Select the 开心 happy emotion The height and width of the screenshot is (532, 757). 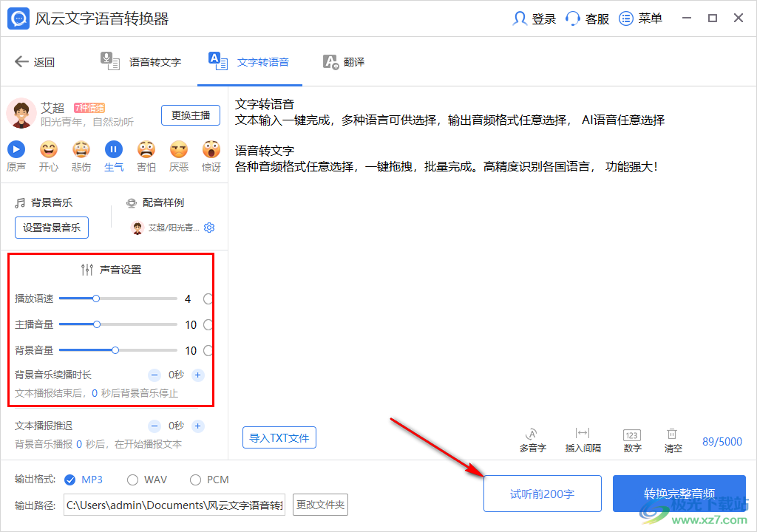[x=48, y=150]
